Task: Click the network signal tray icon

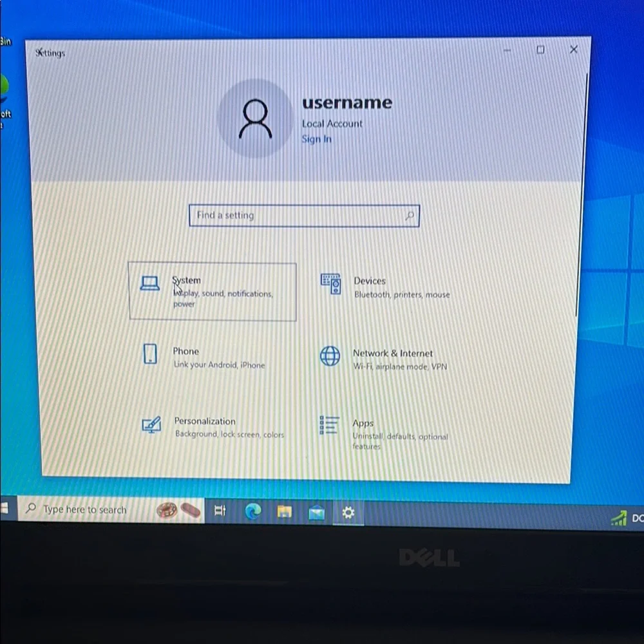Action: coord(618,518)
